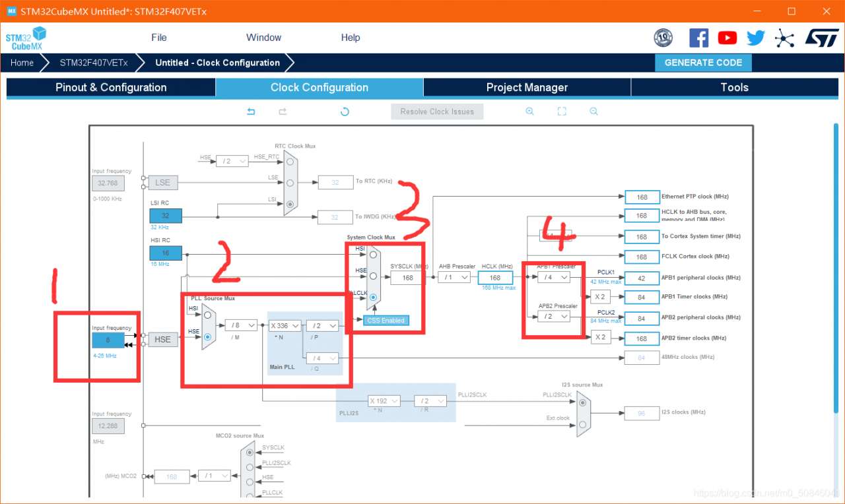The width and height of the screenshot is (845, 504).
Task: Open the YouTube icon link
Action: click(x=727, y=38)
